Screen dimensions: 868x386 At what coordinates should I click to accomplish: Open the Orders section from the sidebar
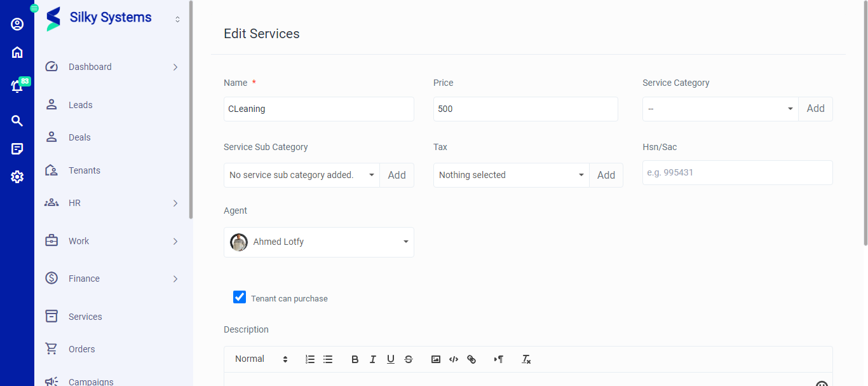(81, 349)
